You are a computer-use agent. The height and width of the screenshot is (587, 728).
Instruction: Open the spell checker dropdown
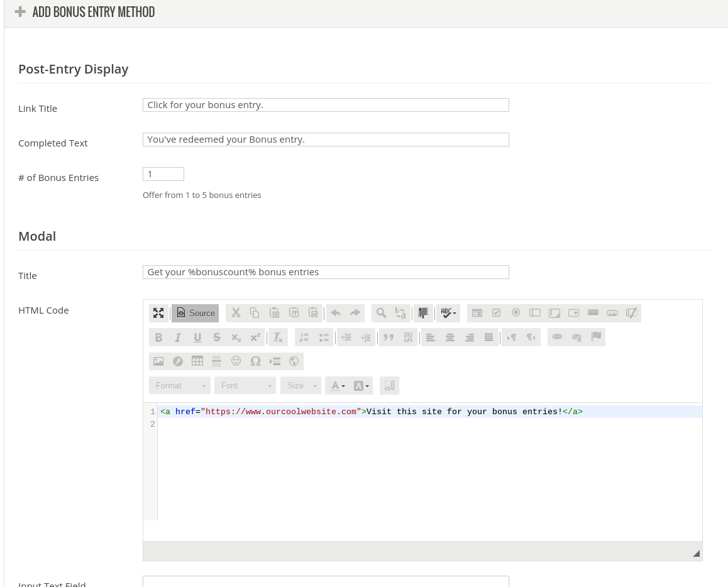coord(449,313)
